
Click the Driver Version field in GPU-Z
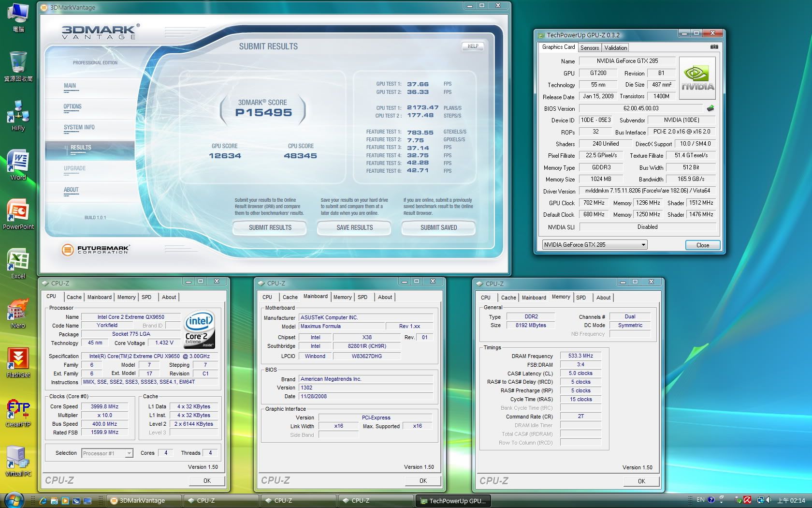(x=648, y=191)
